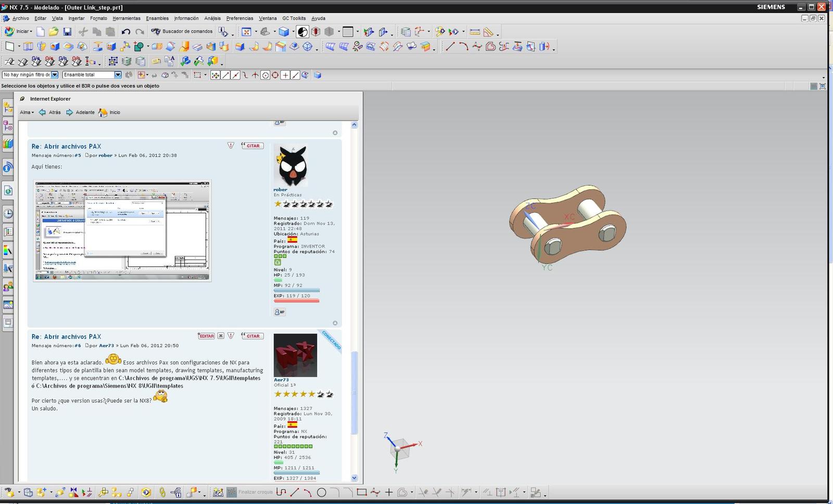The height and width of the screenshot is (504, 833).
Task: Open the History clock tab in resource bar
Action: [x=8, y=213]
